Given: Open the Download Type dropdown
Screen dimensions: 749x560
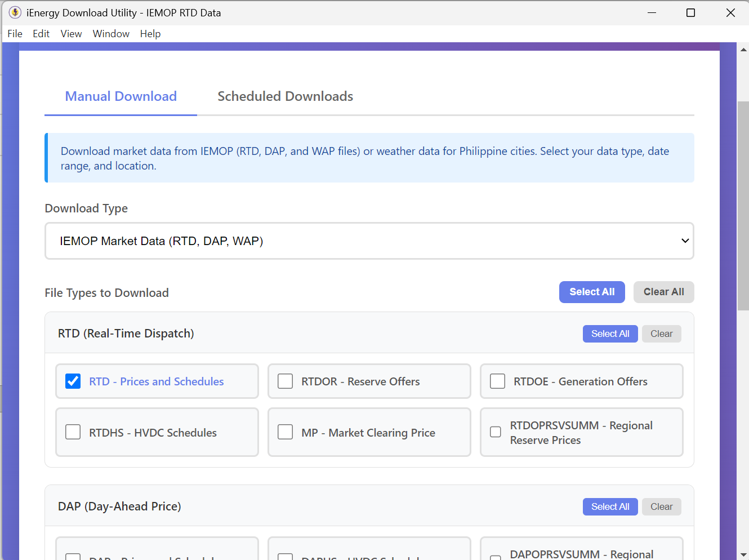Looking at the screenshot, I should coord(369,241).
